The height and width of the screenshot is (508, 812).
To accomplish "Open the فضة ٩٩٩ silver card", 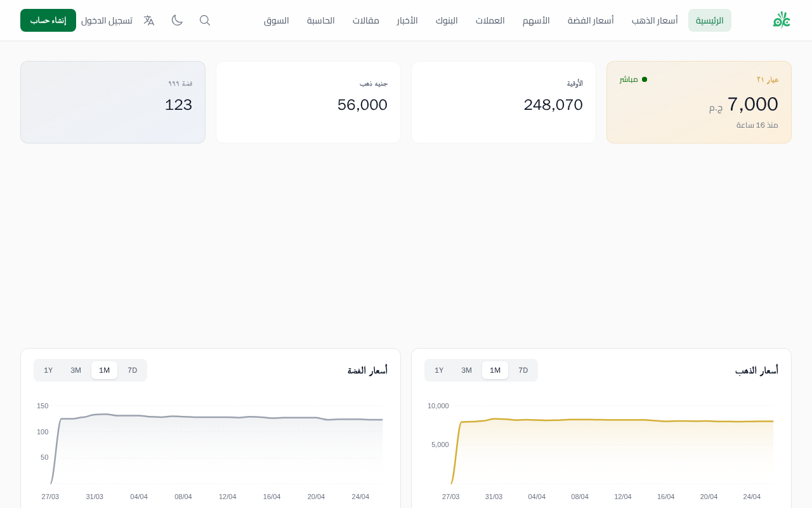I will [x=113, y=102].
